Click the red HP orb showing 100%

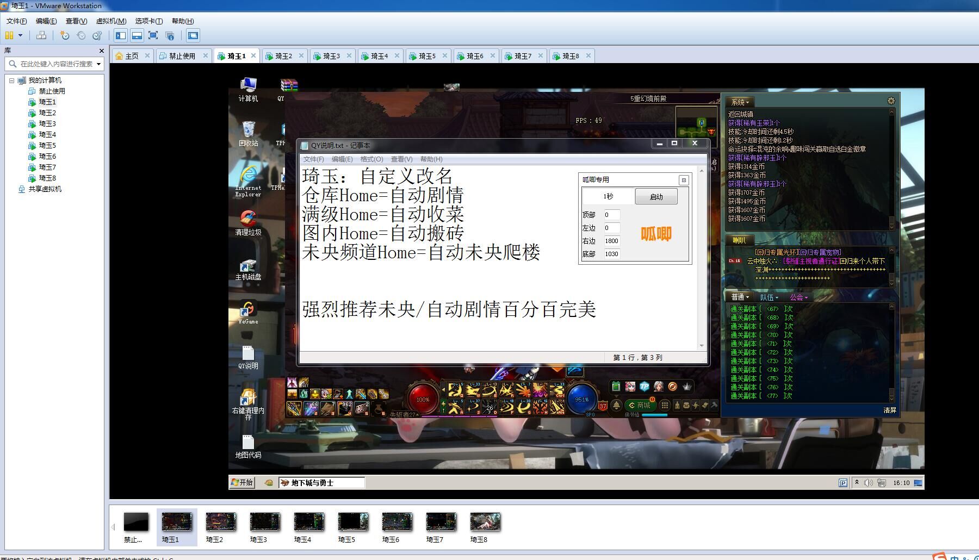pyautogui.click(x=423, y=400)
